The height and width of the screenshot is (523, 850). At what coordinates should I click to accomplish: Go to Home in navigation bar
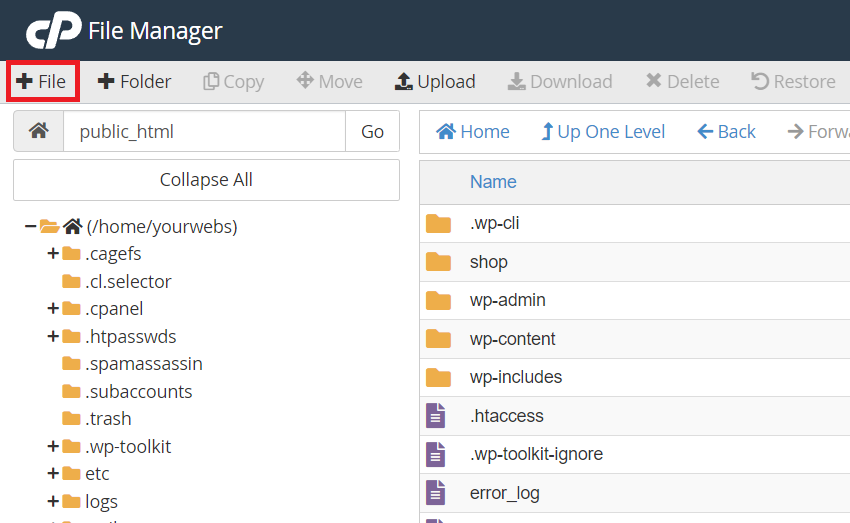[473, 132]
